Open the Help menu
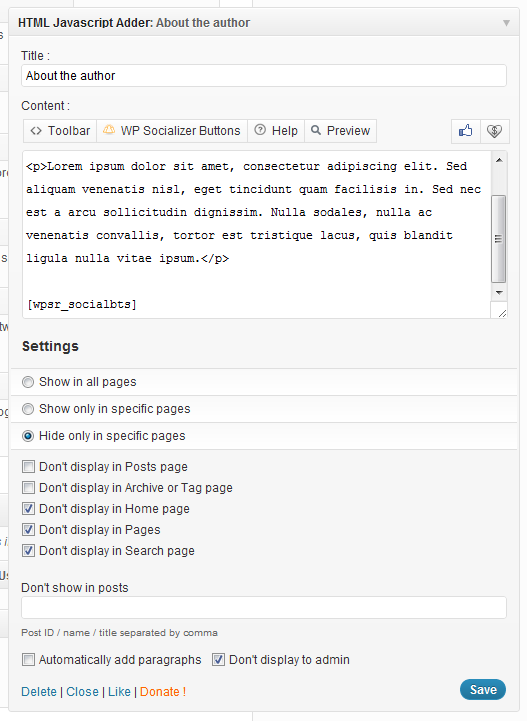This screenshot has height=721, width=527. coord(276,131)
